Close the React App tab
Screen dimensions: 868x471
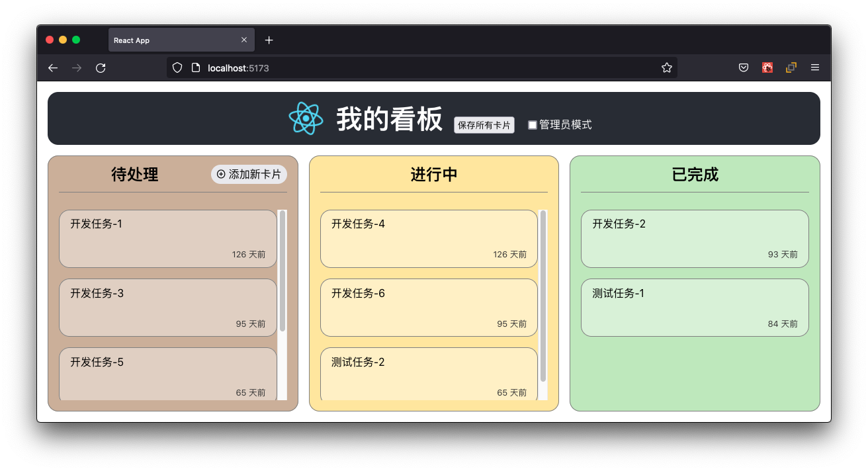244,40
